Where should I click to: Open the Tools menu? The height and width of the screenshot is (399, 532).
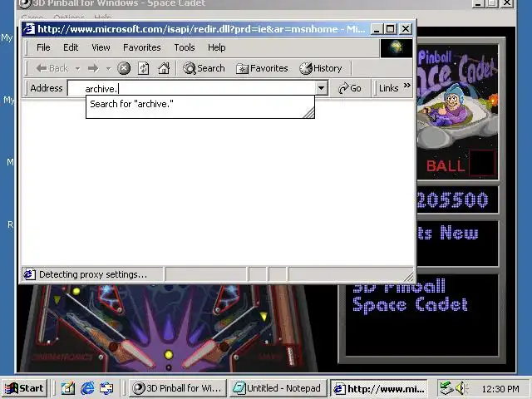[x=185, y=47]
